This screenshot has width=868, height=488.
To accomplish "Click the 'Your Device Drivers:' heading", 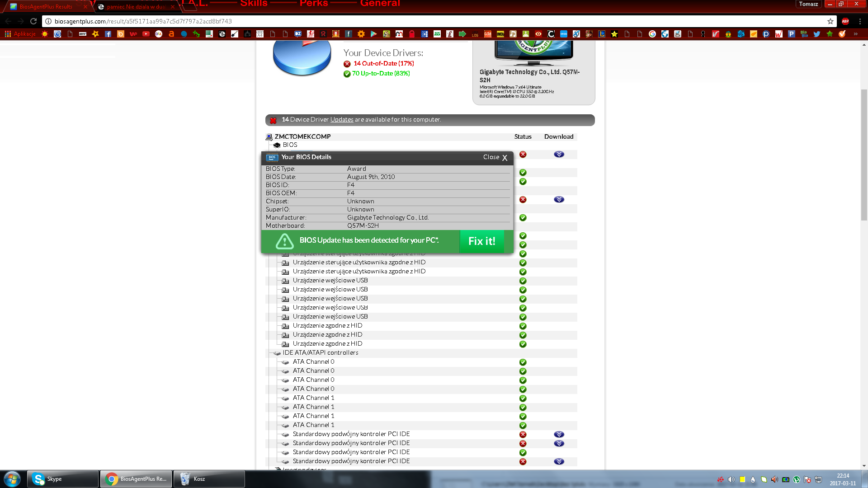I will pyautogui.click(x=383, y=53).
